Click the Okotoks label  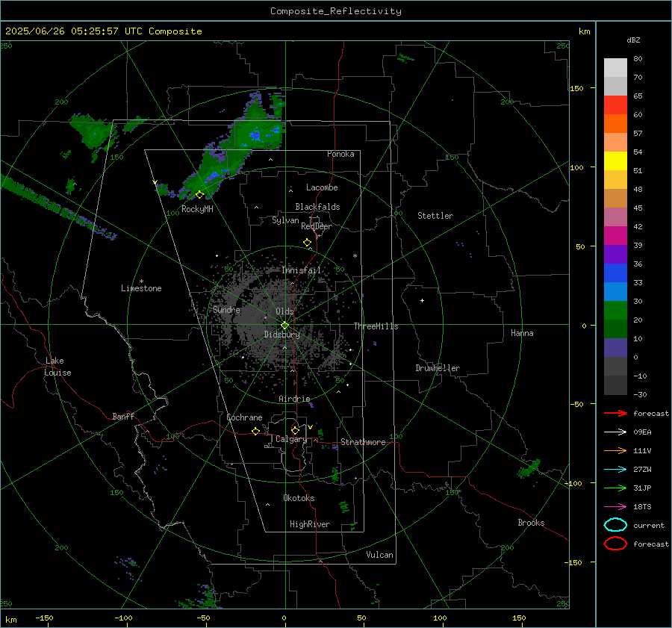(299, 498)
